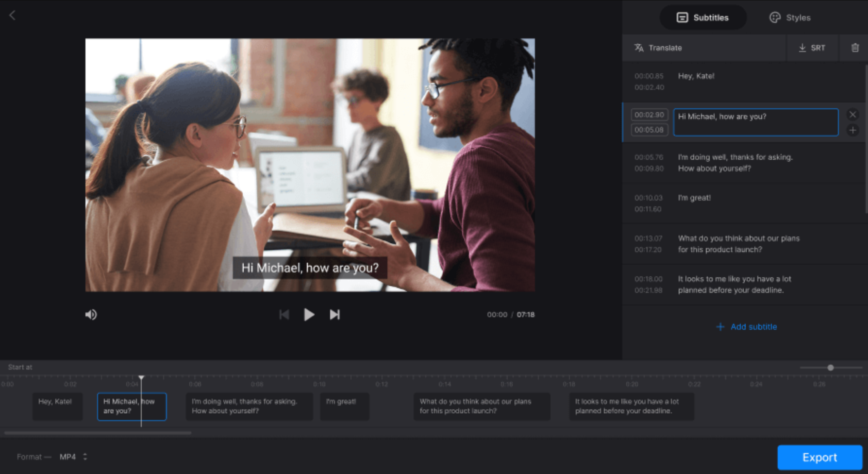Edit the 00:02.90 start time field
The width and height of the screenshot is (868, 474).
tap(649, 115)
